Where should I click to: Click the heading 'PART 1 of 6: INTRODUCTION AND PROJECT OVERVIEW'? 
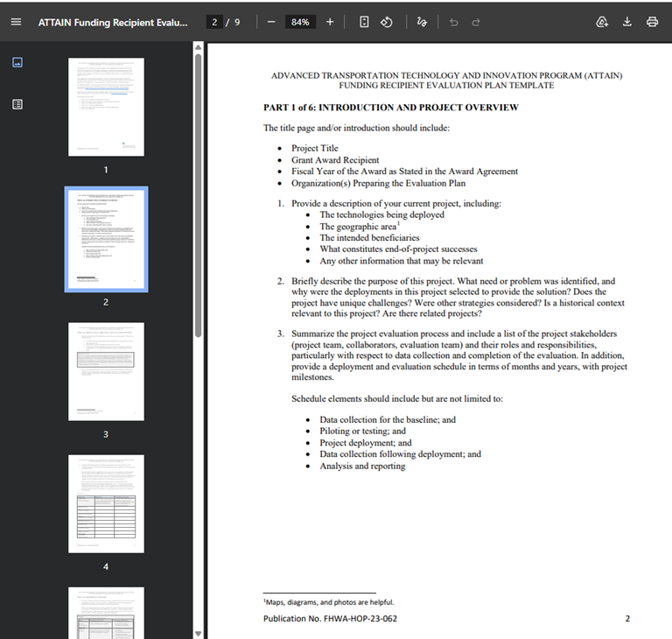(391, 108)
